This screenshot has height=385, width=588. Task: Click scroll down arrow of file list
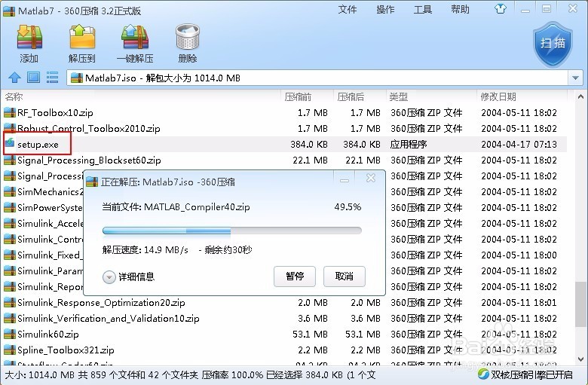pos(580,359)
